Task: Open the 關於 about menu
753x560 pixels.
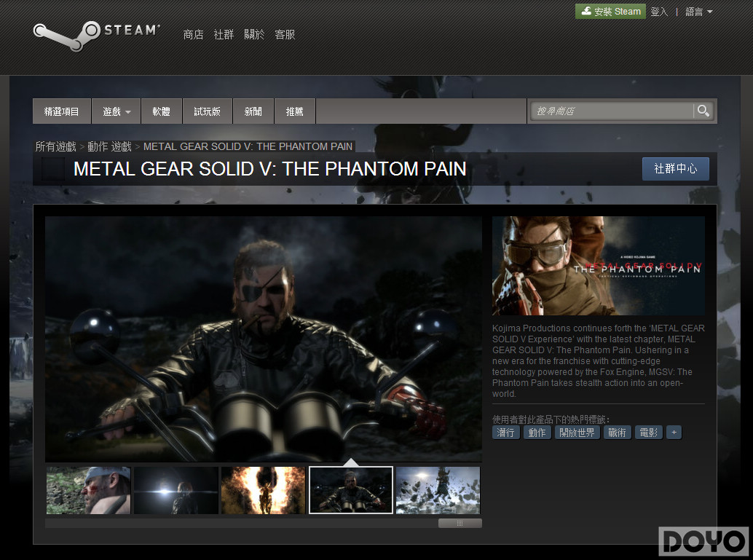Action: pyautogui.click(x=254, y=34)
